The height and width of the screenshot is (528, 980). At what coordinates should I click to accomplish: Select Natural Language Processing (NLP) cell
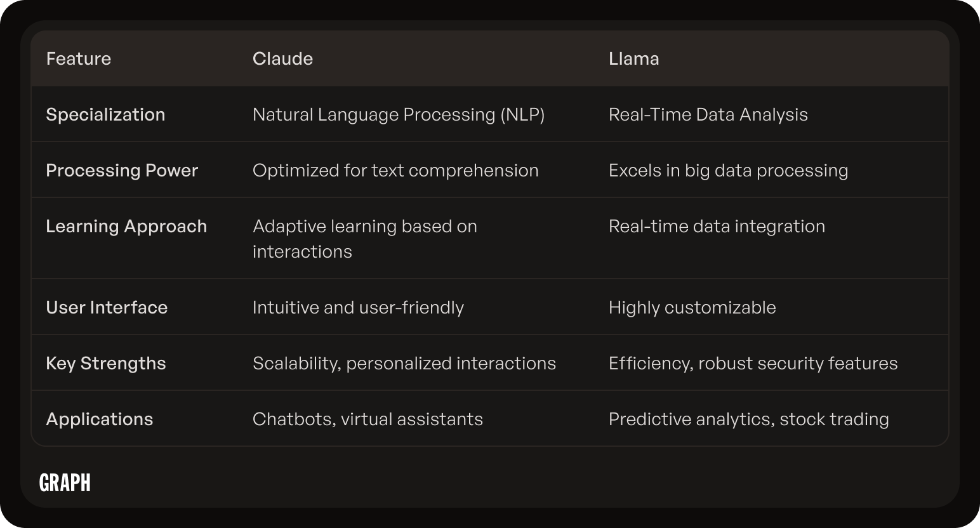pos(399,114)
